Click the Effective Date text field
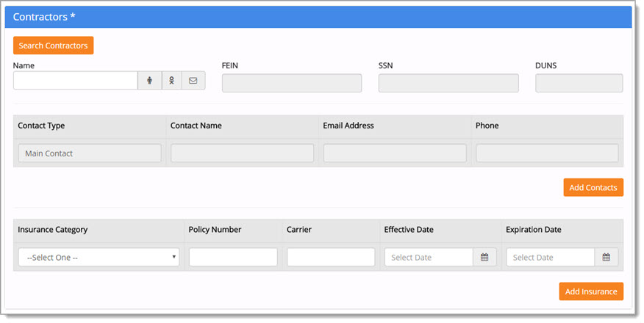The width and height of the screenshot is (644, 323). (429, 257)
